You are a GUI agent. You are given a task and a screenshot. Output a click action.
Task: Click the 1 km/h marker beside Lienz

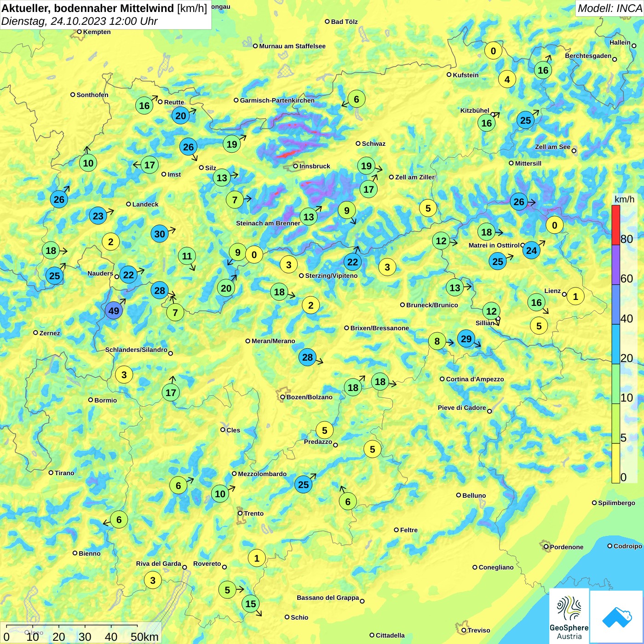(x=575, y=296)
